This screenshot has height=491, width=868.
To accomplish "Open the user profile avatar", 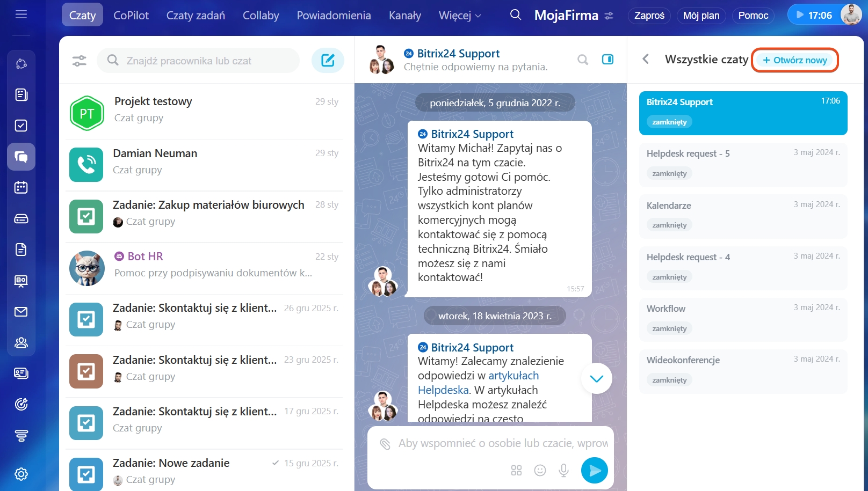I will [x=851, y=14].
